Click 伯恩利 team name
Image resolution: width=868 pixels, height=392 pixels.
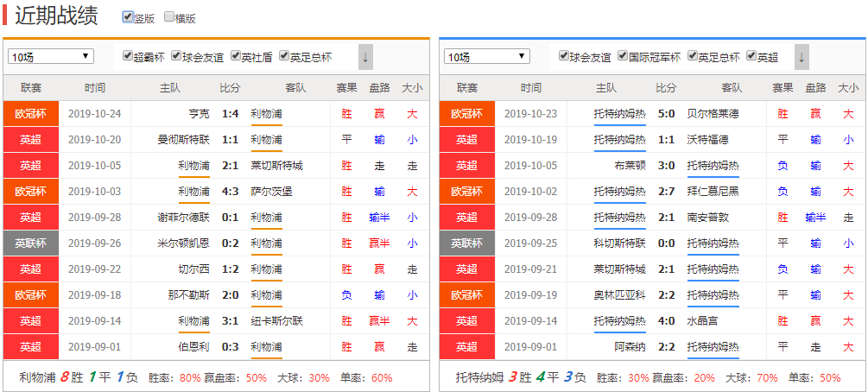(194, 347)
